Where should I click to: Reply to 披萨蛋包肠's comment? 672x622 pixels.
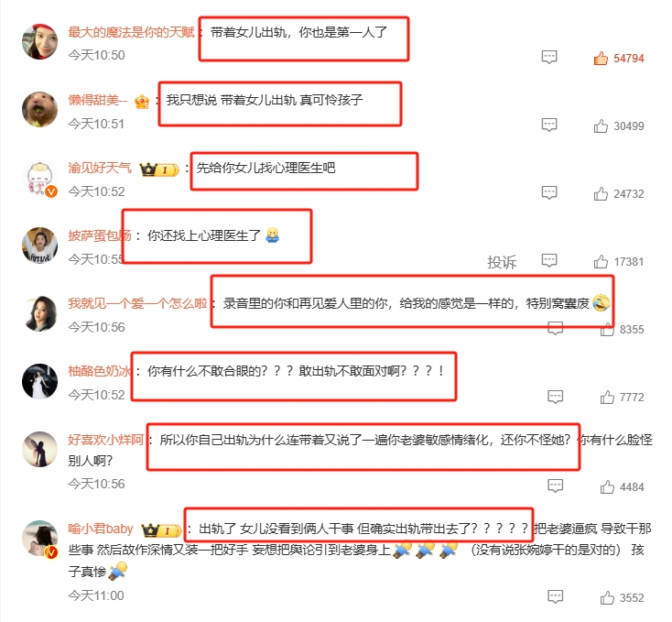click(549, 260)
